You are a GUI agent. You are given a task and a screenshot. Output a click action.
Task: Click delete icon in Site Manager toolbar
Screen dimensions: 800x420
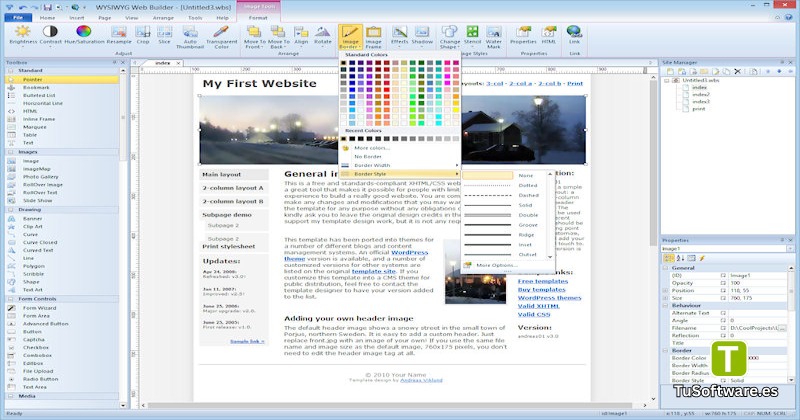pos(737,72)
